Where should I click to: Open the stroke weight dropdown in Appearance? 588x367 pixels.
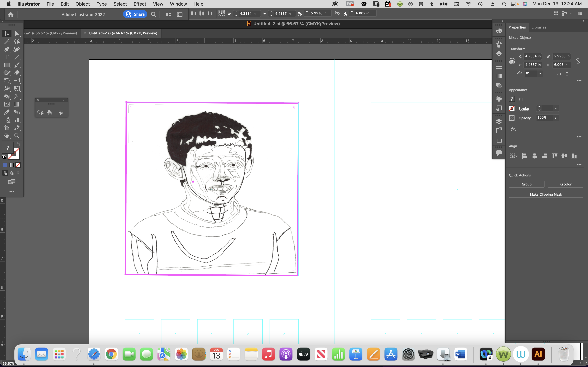tap(556, 108)
